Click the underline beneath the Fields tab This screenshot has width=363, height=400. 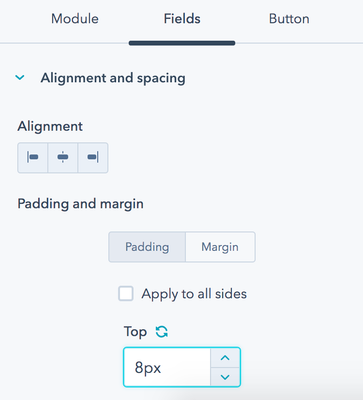(182, 43)
